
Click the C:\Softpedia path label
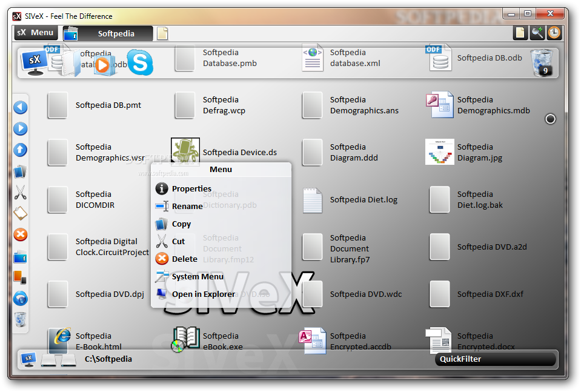pyautogui.click(x=108, y=359)
